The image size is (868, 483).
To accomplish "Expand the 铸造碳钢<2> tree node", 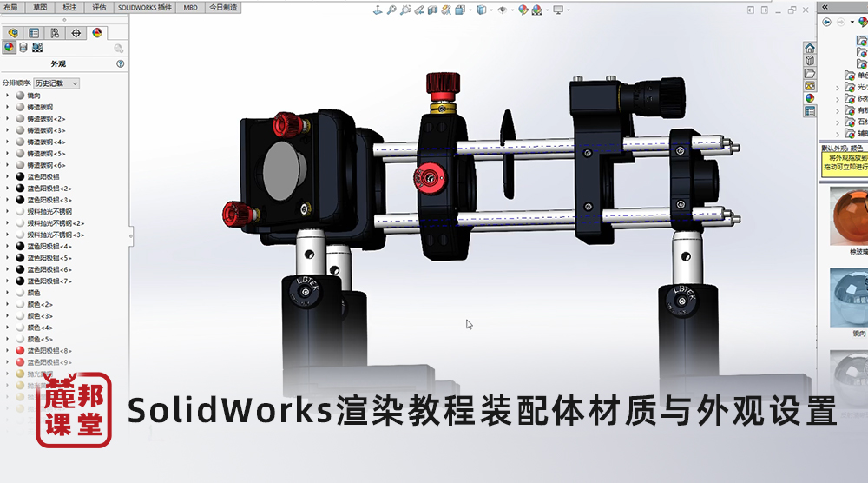I will pyautogui.click(x=7, y=118).
